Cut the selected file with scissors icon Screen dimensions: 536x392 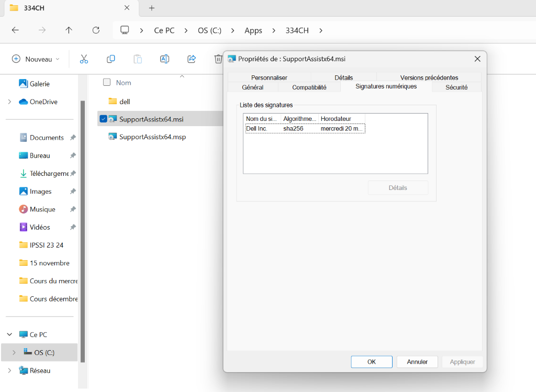(x=84, y=59)
